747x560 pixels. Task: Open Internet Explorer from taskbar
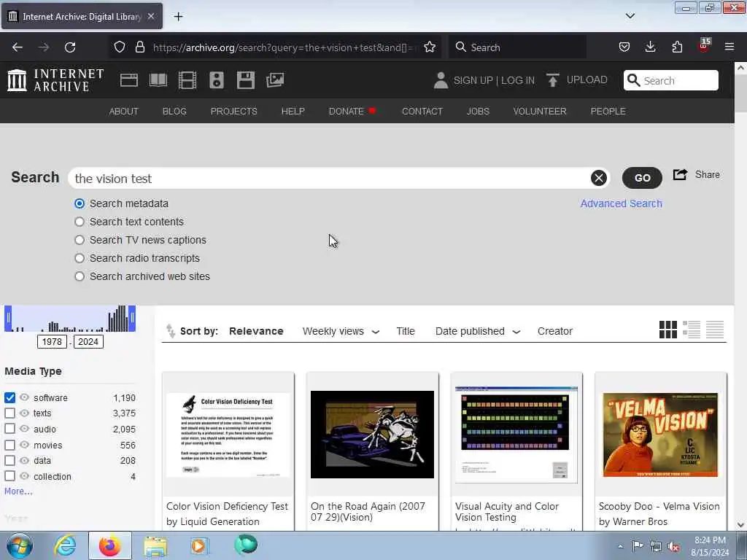(65, 545)
